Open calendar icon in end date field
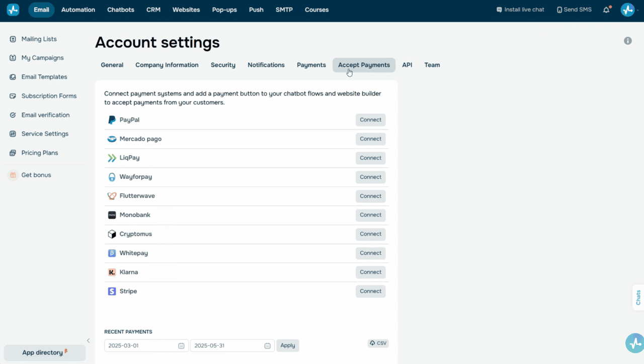This screenshot has height=364, width=644. tap(267, 346)
